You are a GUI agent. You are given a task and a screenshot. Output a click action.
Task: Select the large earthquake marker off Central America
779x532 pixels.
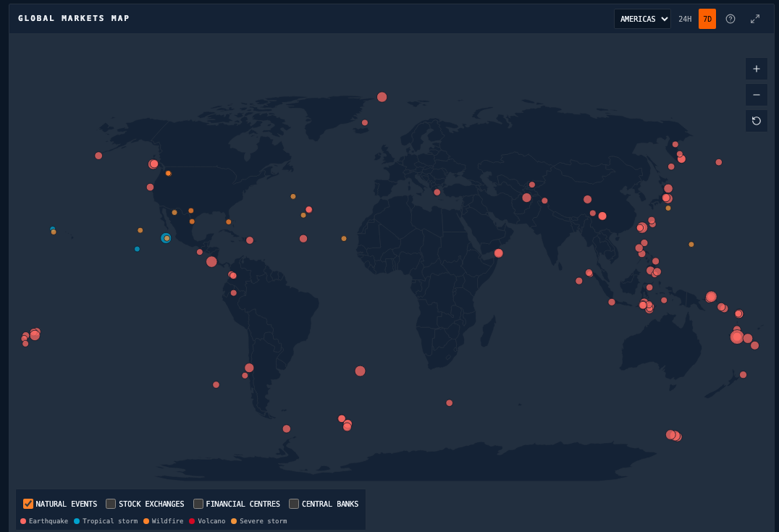pyautogui.click(x=211, y=262)
